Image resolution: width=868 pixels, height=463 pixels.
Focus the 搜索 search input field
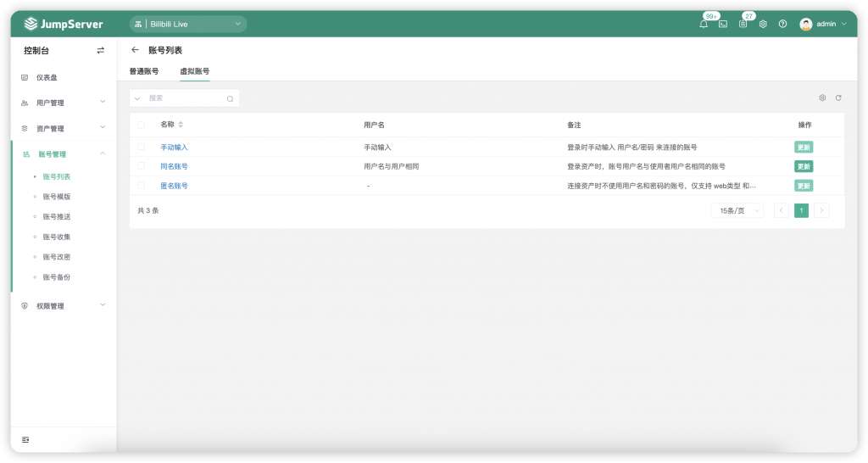pyautogui.click(x=184, y=98)
